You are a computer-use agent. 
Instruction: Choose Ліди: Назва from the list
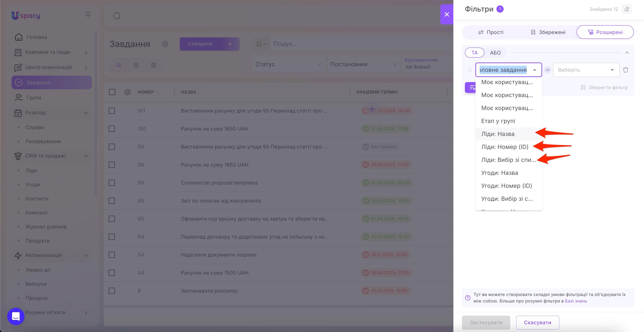[x=498, y=134]
